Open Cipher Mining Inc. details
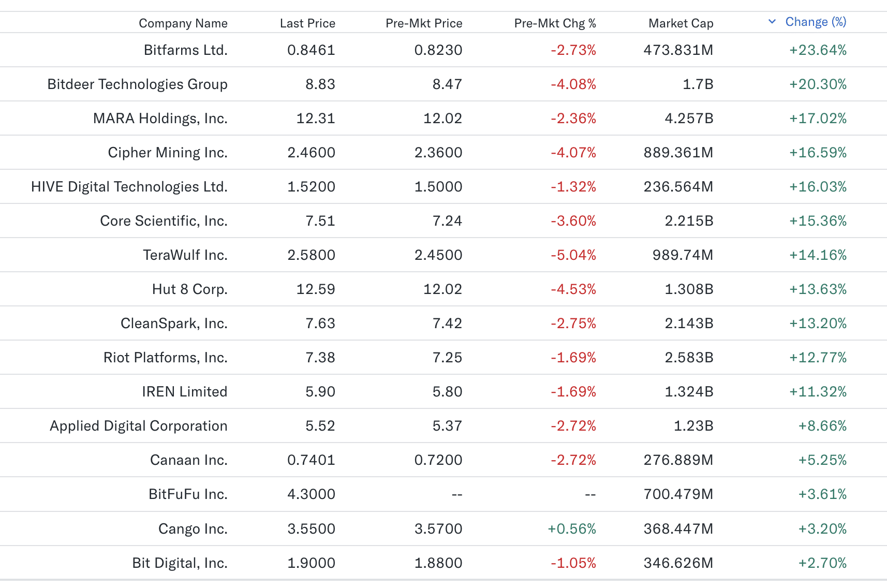Screen dimensions: 887x588 click(x=168, y=153)
